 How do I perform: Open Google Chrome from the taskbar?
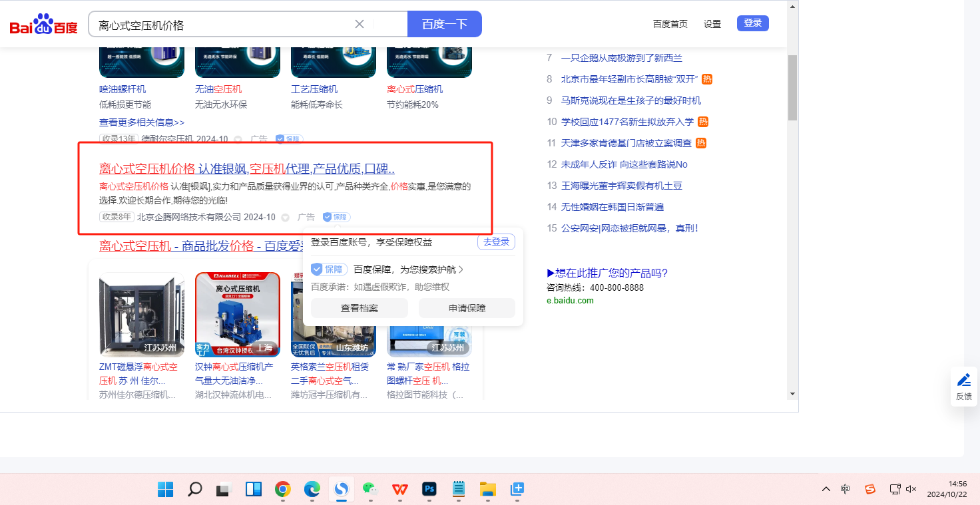283,490
